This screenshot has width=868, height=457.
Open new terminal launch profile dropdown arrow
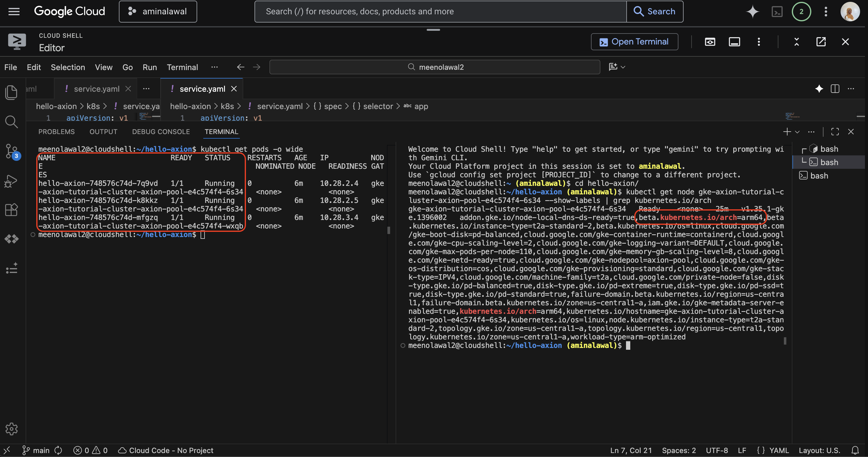(x=797, y=132)
